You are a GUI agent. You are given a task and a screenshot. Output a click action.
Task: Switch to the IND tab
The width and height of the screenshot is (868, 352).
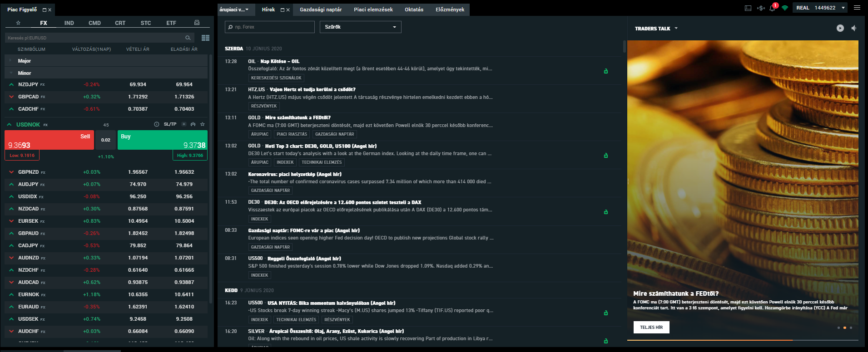(69, 23)
